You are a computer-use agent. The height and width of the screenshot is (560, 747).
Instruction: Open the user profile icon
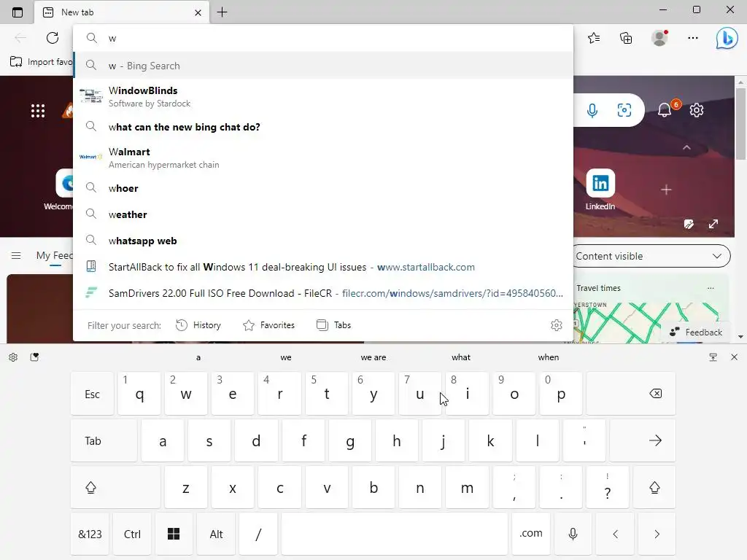coord(659,38)
